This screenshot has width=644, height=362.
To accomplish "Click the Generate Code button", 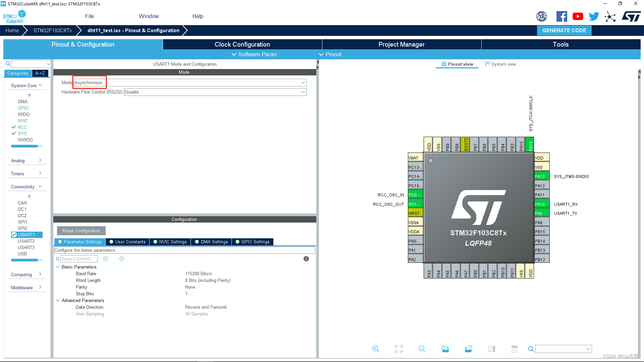I will point(564,31).
